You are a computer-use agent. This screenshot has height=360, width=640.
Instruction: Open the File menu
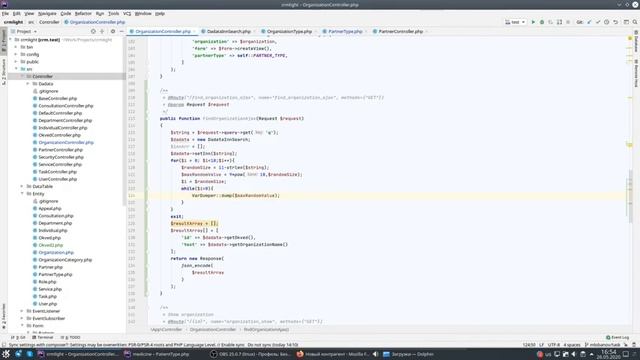[x=5, y=13]
